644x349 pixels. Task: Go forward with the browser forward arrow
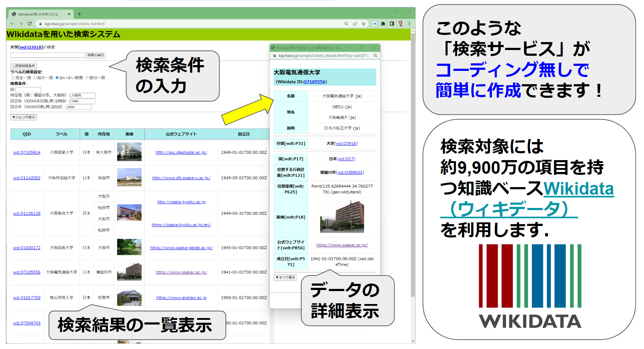21,24
